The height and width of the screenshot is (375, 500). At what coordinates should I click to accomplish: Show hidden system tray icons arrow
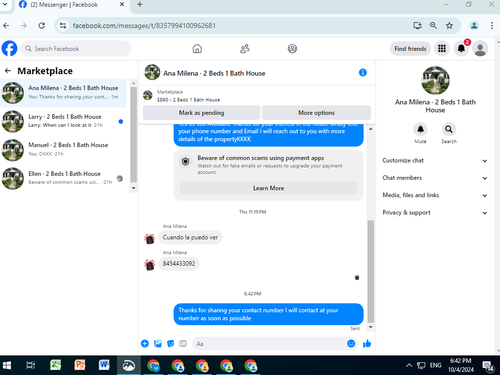(409, 365)
